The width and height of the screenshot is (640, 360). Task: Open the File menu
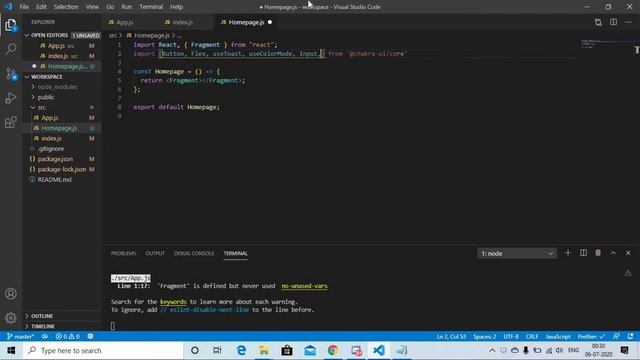pos(24,7)
